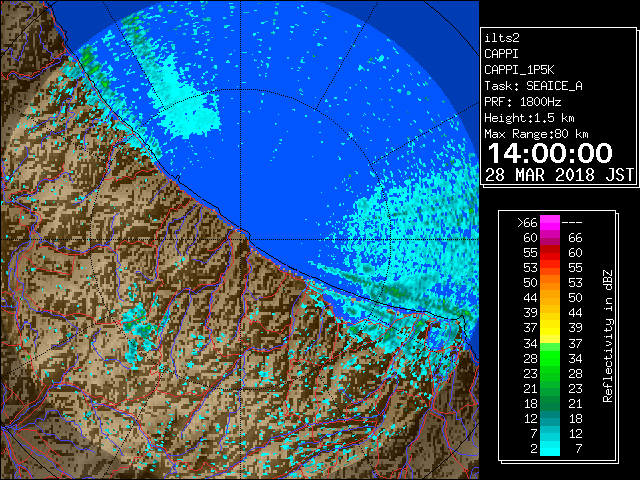The width and height of the screenshot is (640, 480).
Task: Click the 14:00:00 timestamp
Action: pos(550,153)
